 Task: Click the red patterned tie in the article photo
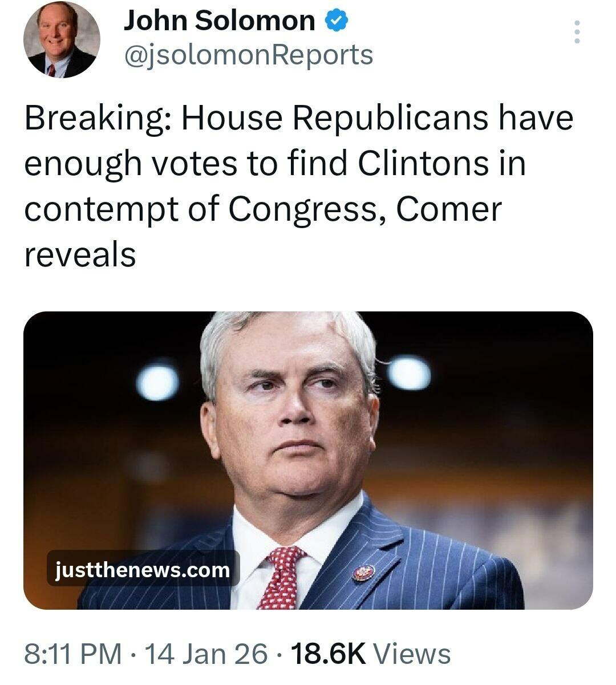pyautogui.click(x=282, y=576)
